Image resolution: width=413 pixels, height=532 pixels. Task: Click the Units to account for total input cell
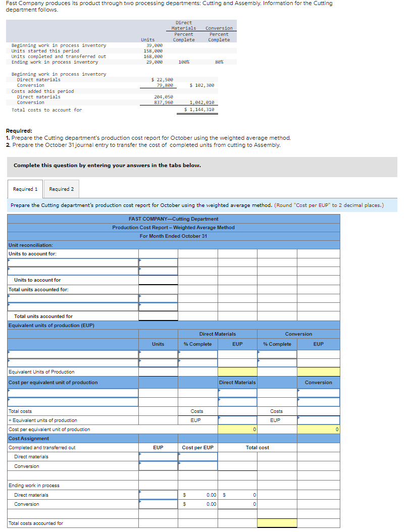tap(158, 279)
